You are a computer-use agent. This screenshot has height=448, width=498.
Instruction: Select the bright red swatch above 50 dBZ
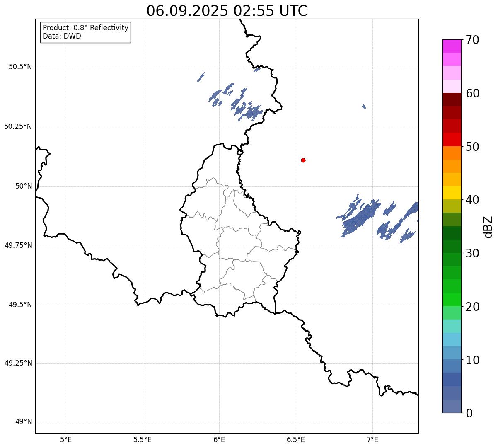452,139
